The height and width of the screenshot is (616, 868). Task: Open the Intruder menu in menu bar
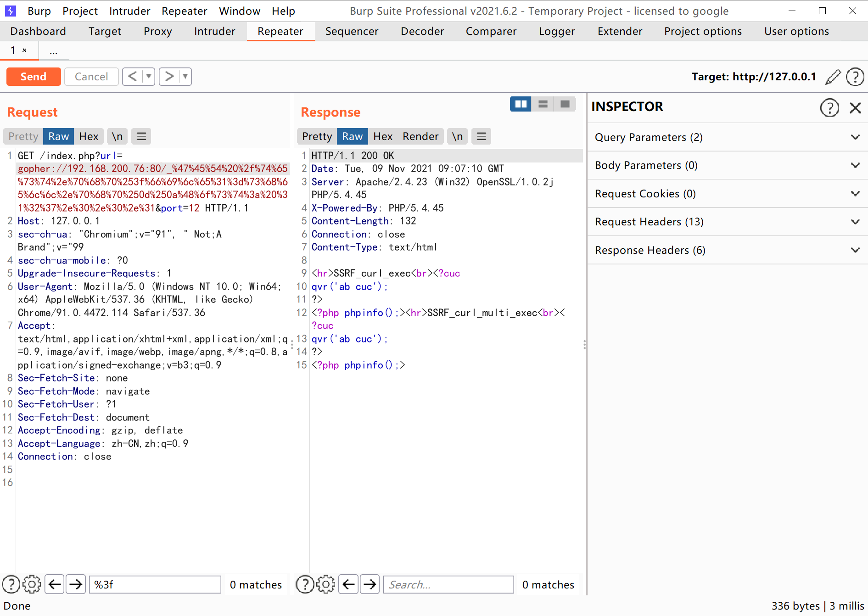tap(130, 11)
